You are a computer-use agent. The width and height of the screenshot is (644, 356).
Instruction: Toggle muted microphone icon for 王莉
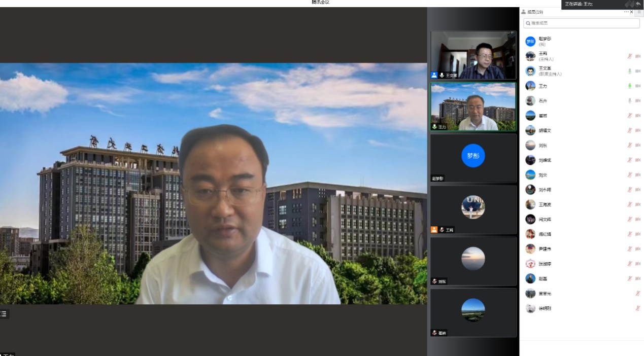(x=629, y=56)
